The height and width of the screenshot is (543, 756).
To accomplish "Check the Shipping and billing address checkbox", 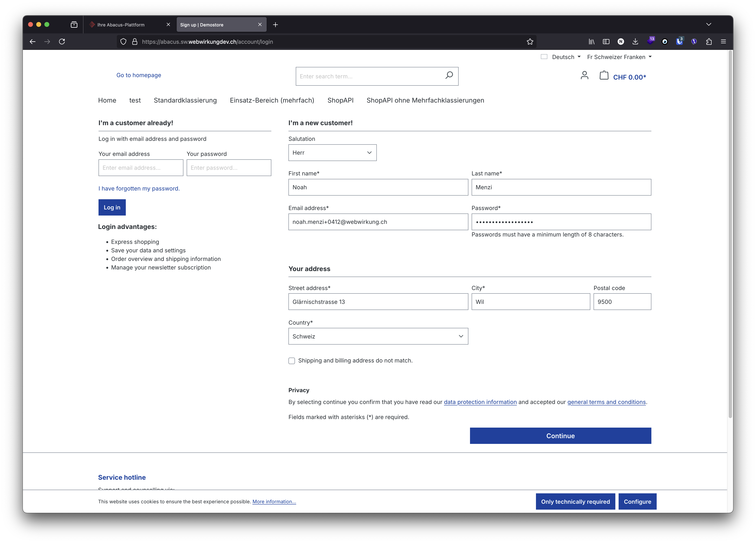I will (292, 361).
